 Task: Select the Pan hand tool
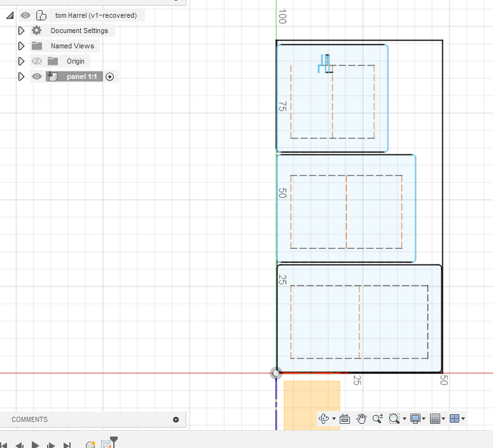click(x=361, y=419)
